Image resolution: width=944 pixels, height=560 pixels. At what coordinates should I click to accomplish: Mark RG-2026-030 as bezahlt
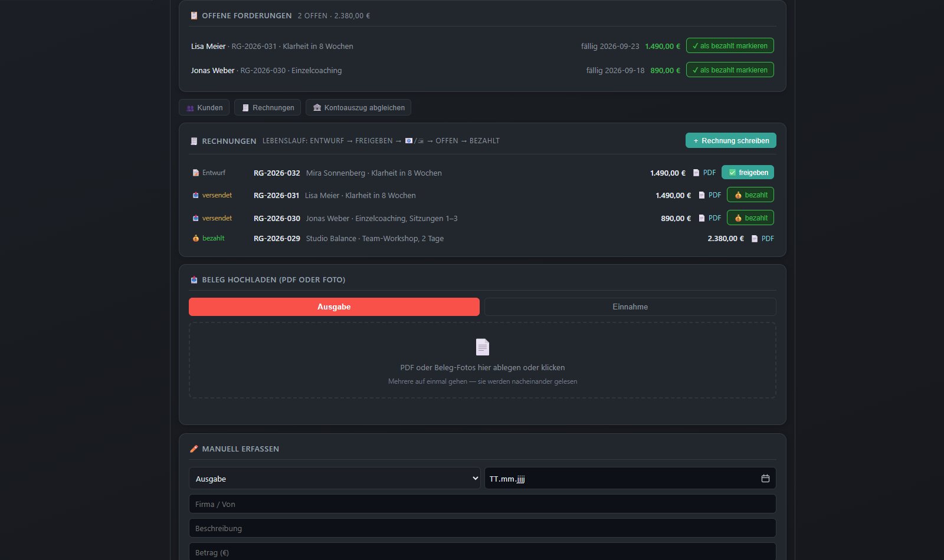[750, 218]
